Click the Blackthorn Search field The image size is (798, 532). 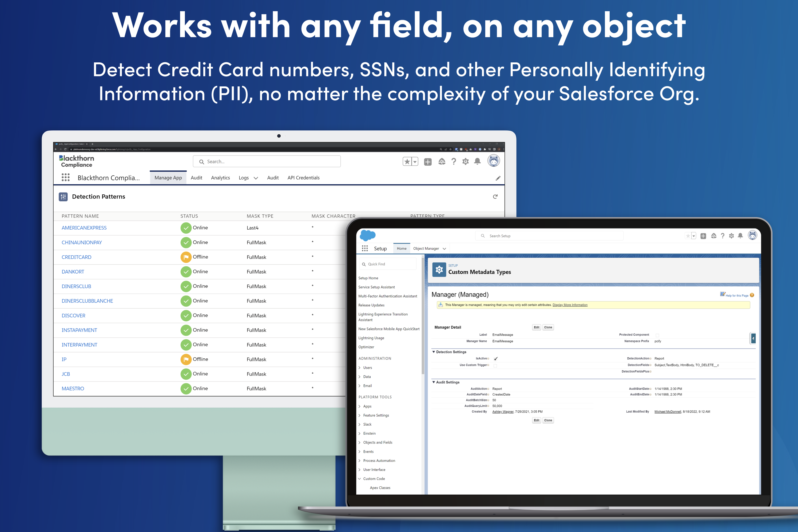[267, 162]
